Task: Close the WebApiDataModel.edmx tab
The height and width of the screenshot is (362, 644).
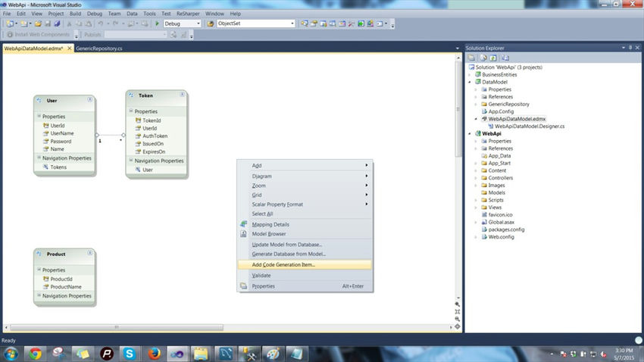Action: (70, 48)
